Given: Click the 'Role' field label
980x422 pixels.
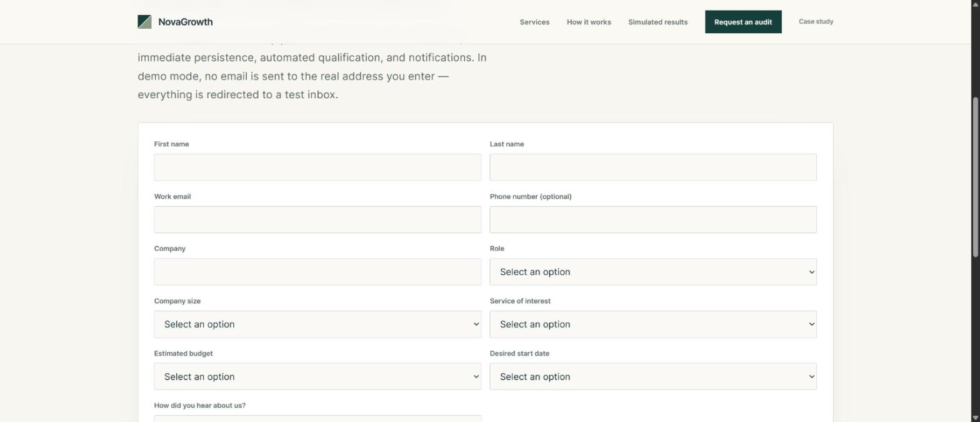Looking at the screenshot, I should coord(497,248).
